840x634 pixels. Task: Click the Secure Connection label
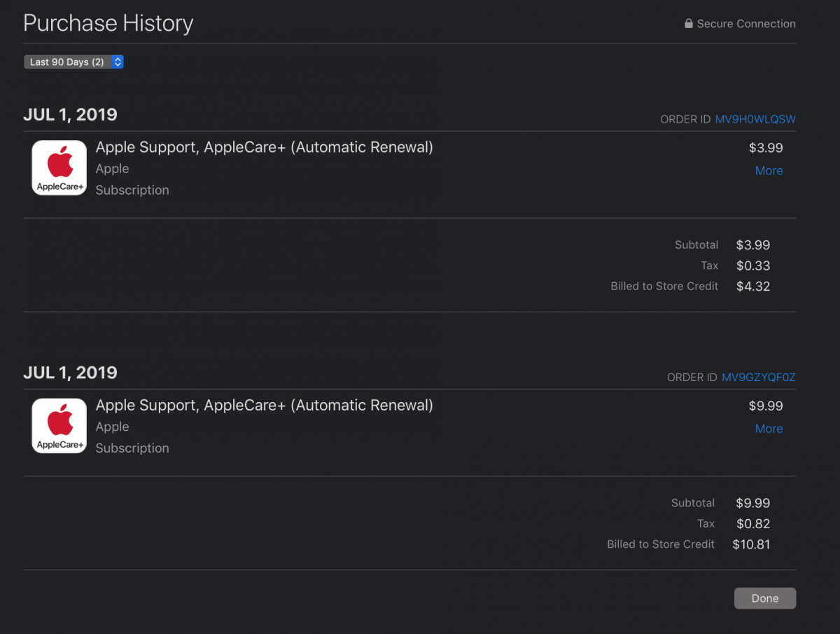(746, 23)
